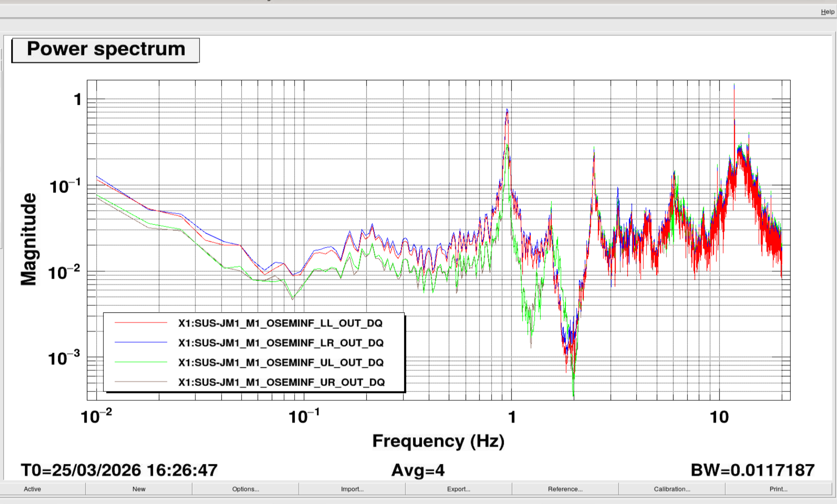Click the red LL trace line sample in legend
This screenshot has width=837, height=504.
141,323
